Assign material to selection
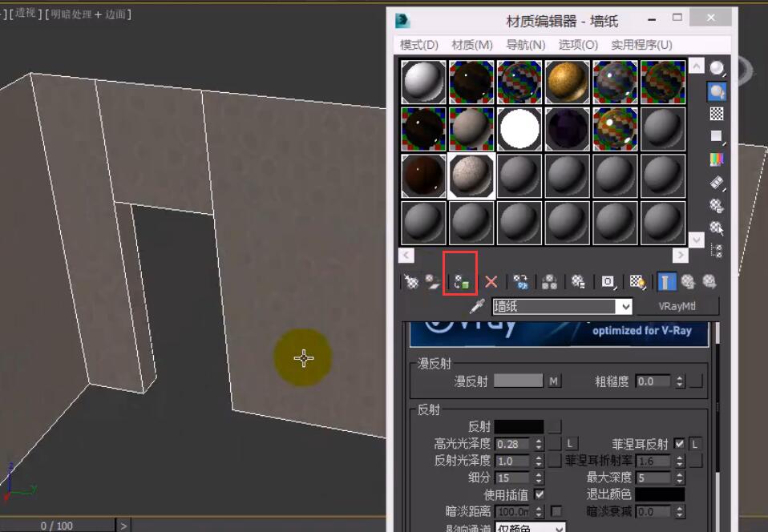 pyautogui.click(x=461, y=282)
